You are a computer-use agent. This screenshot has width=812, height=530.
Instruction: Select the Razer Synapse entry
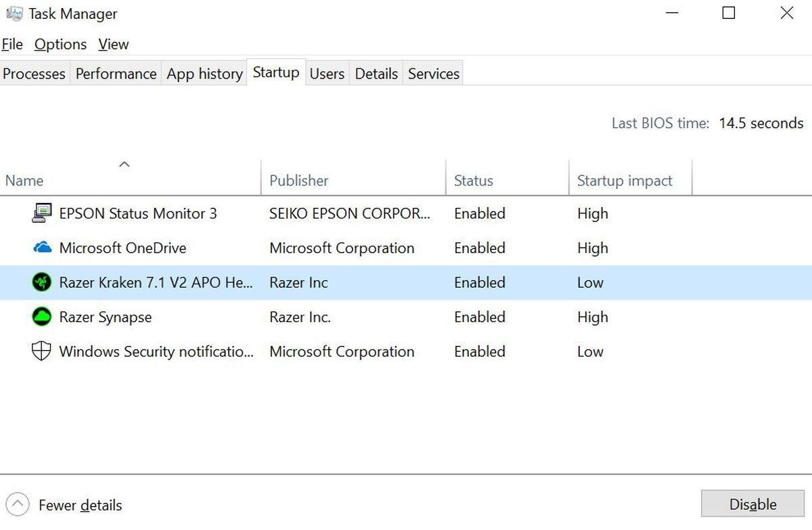coord(406,317)
